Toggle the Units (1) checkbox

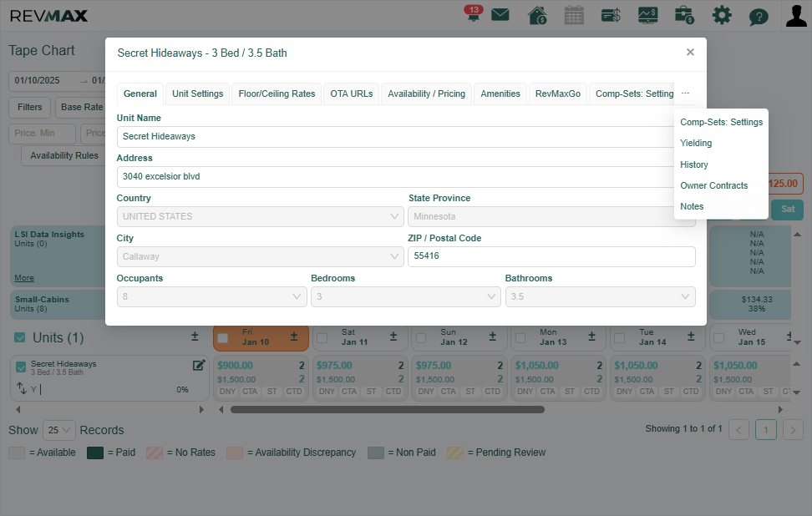[x=20, y=337]
